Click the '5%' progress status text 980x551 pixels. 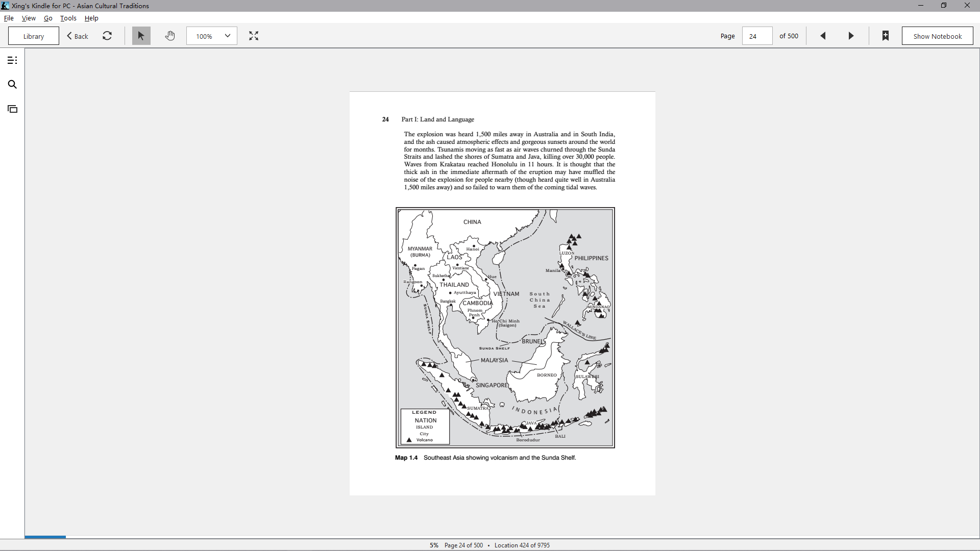tap(434, 545)
